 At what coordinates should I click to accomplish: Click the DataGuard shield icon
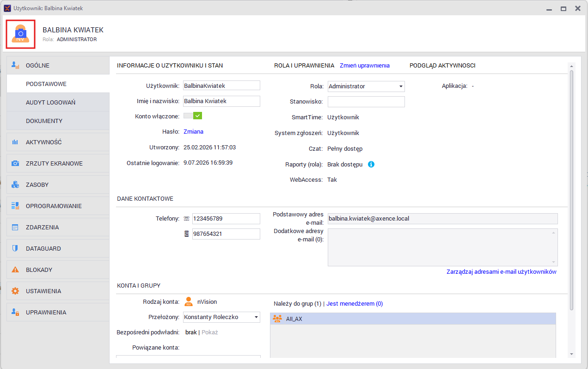point(15,248)
